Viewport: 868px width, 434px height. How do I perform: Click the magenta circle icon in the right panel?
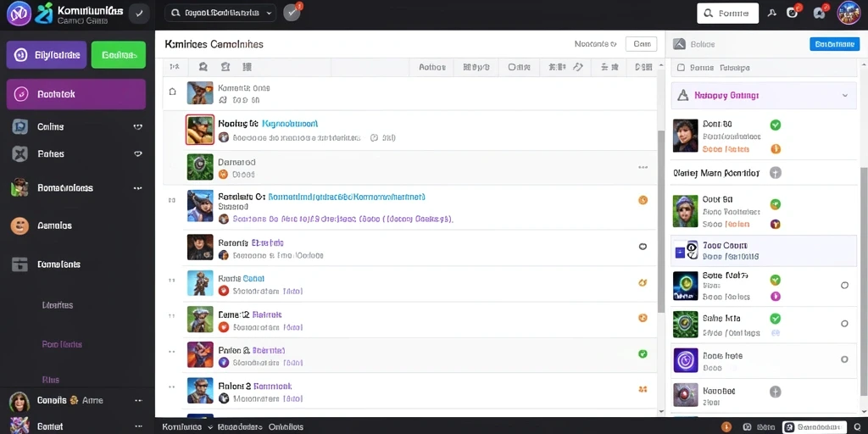coord(776,296)
